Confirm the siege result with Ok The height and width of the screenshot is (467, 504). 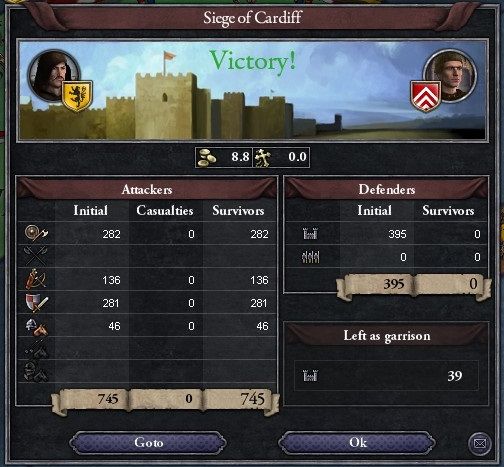coord(357,443)
